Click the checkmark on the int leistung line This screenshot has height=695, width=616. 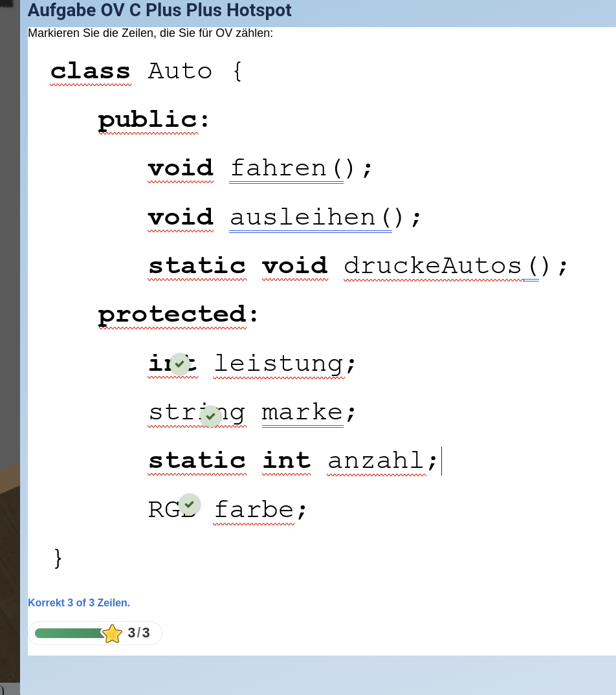(180, 364)
